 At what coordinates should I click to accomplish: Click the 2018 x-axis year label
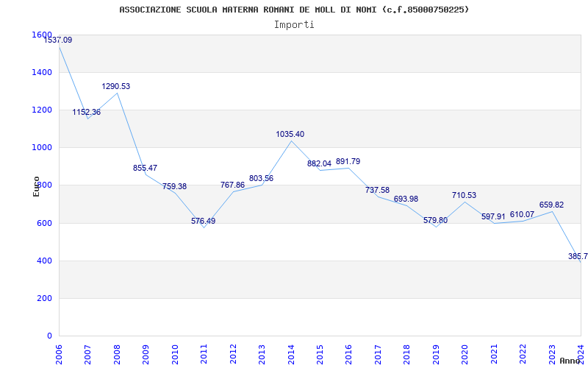point(407,354)
